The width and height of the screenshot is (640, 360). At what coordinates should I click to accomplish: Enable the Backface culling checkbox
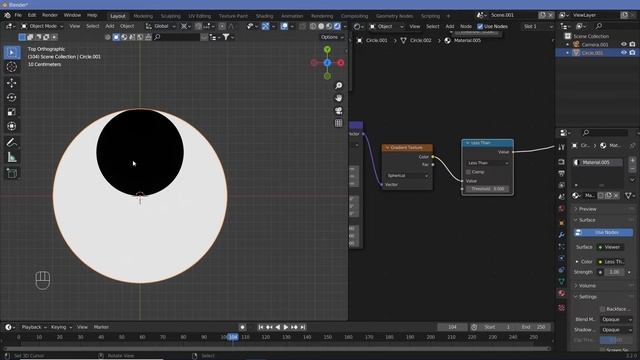(602, 309)
